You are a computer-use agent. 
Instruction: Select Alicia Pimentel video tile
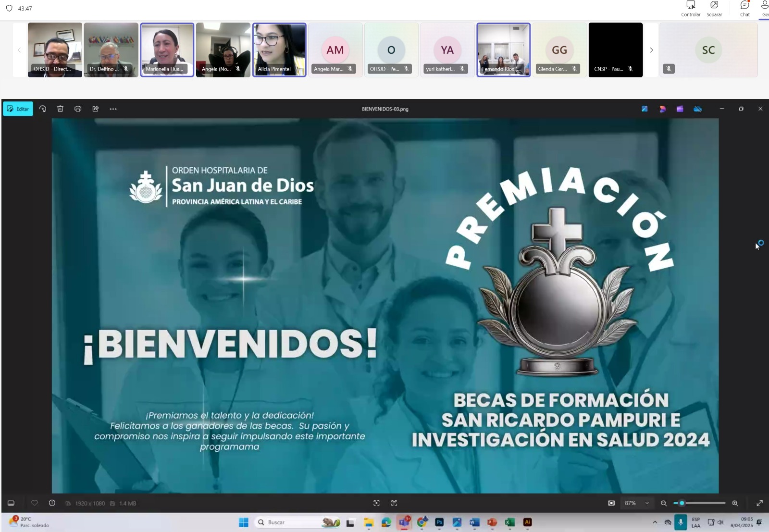click(279, 50)
